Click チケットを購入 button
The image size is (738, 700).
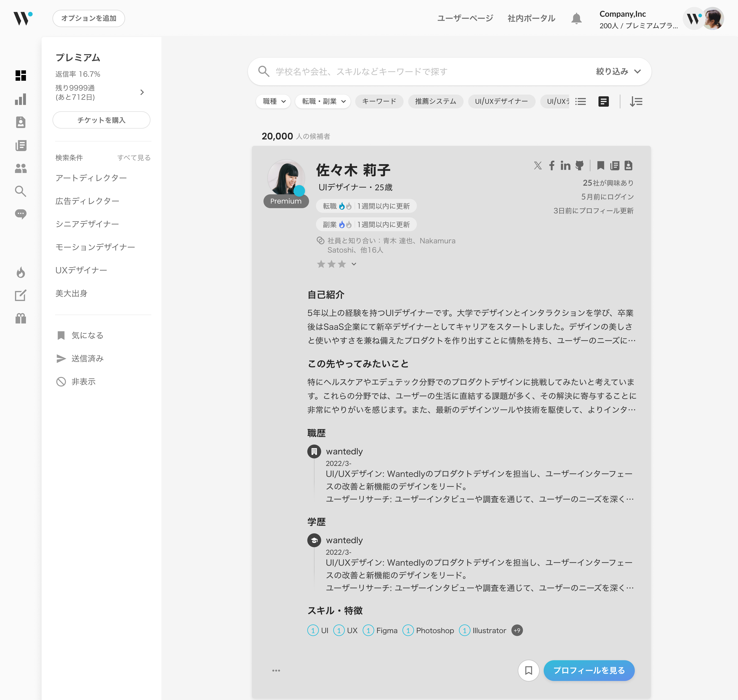[101, 120]
